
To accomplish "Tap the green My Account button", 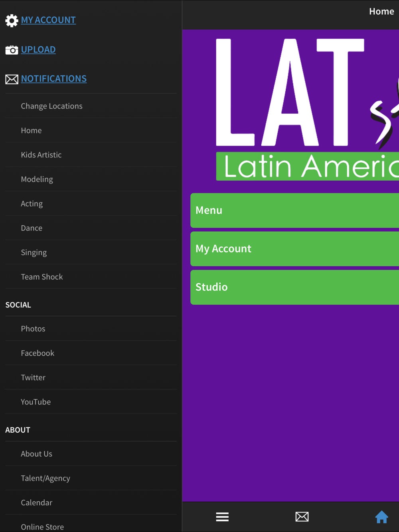I will pos(295,249).
